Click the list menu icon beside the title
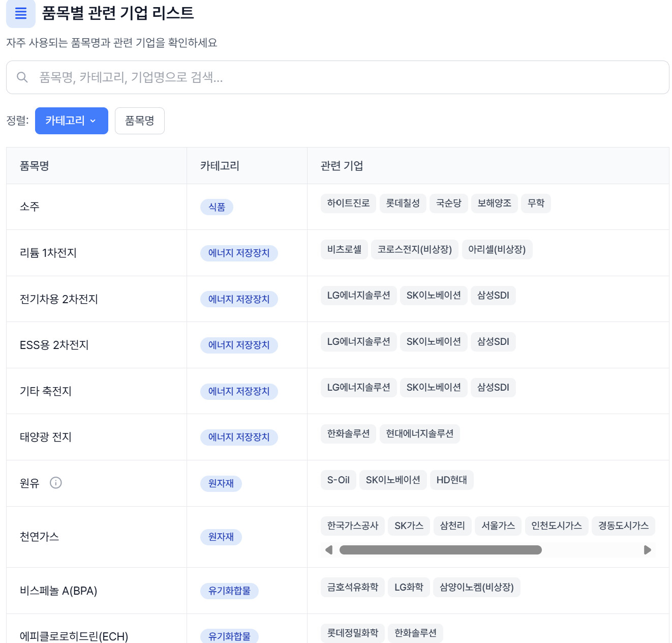 click(x=21, y=13)
